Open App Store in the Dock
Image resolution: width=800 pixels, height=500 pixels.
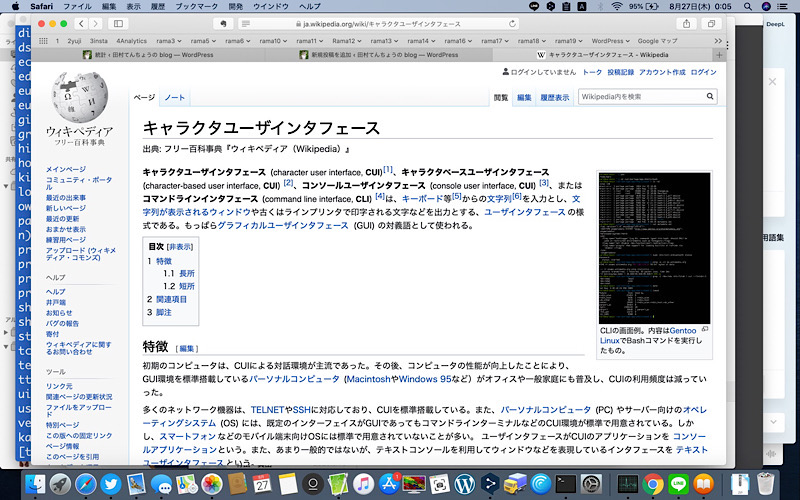coord(389,484)
